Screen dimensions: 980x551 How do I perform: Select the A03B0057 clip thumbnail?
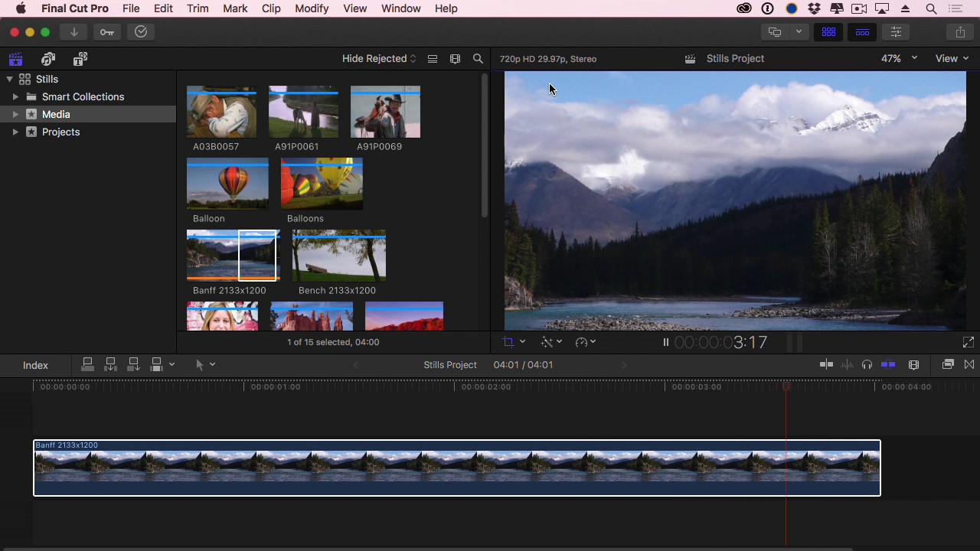coord(221,112)
